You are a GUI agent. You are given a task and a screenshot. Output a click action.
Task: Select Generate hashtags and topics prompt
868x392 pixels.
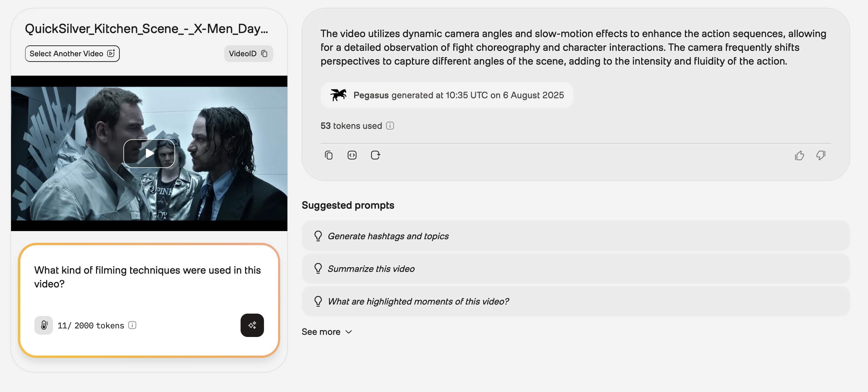pos(388,236)
